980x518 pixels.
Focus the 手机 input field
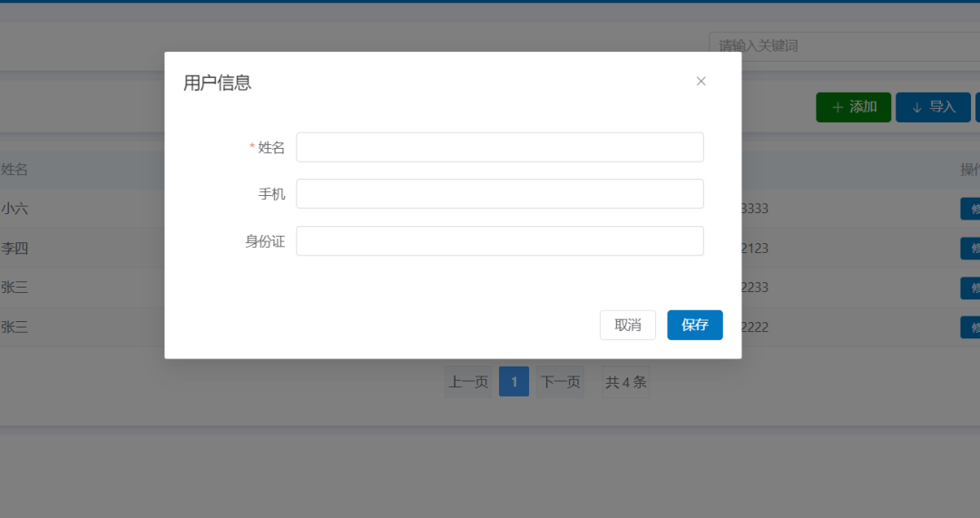pos(500,194)
